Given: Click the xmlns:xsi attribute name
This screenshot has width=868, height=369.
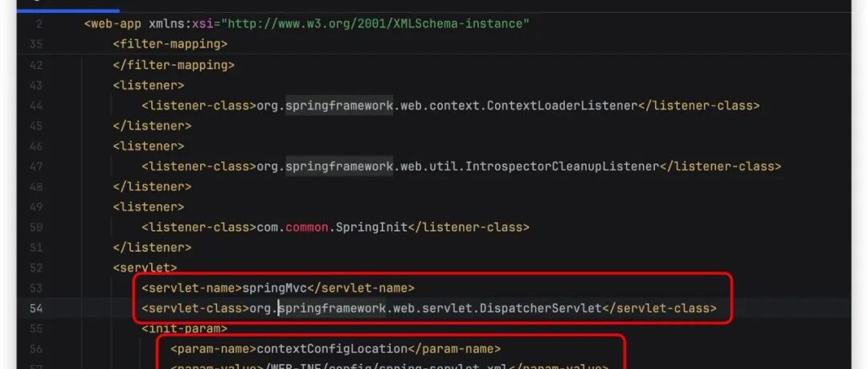Looking at the screenshot, I should (181, 24).
